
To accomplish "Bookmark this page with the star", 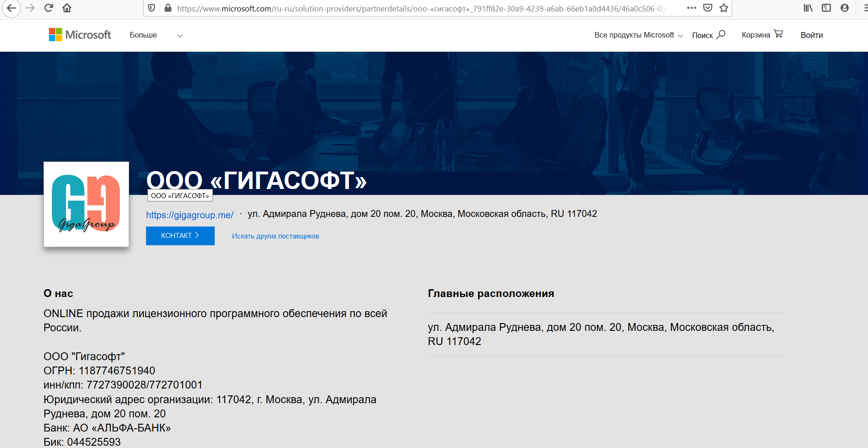I will click(724, 8).
